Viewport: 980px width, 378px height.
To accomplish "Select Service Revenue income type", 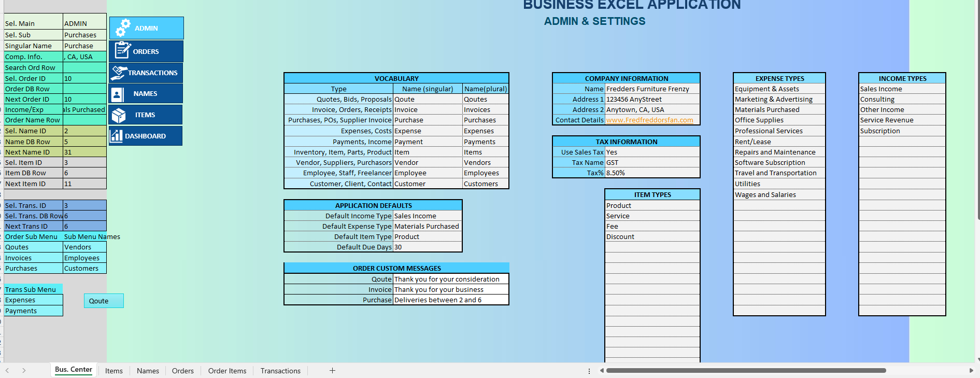I will pos(902,120).
